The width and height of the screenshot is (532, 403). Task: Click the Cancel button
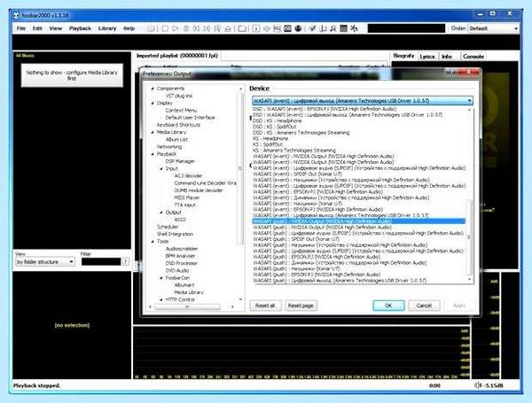pos(424,306)
